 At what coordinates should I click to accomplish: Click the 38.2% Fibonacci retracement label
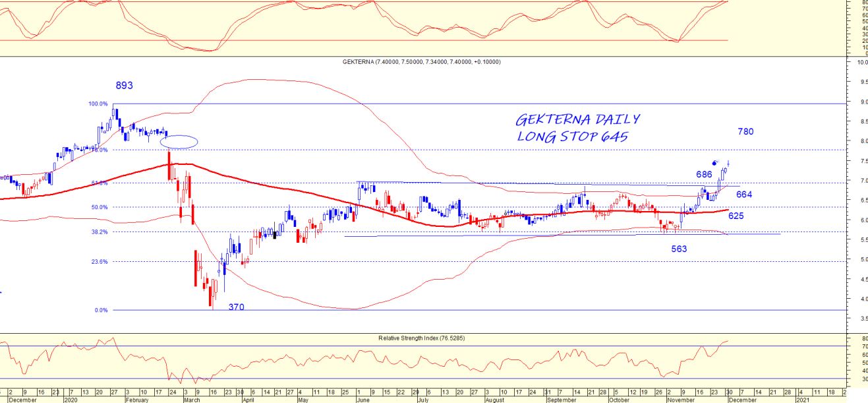(99, 232)
